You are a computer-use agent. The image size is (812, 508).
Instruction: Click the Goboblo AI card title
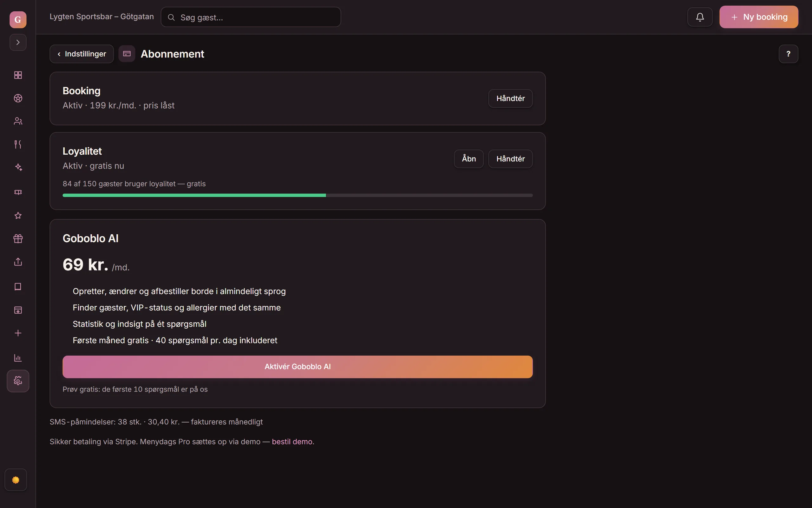[x=91, y=238]
